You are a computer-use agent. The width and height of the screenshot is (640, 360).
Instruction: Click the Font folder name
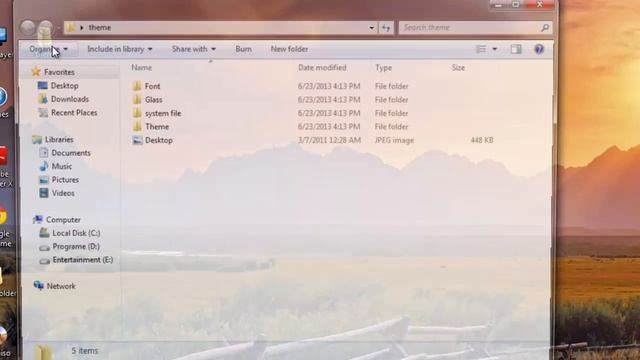click(x=152, y=86)
